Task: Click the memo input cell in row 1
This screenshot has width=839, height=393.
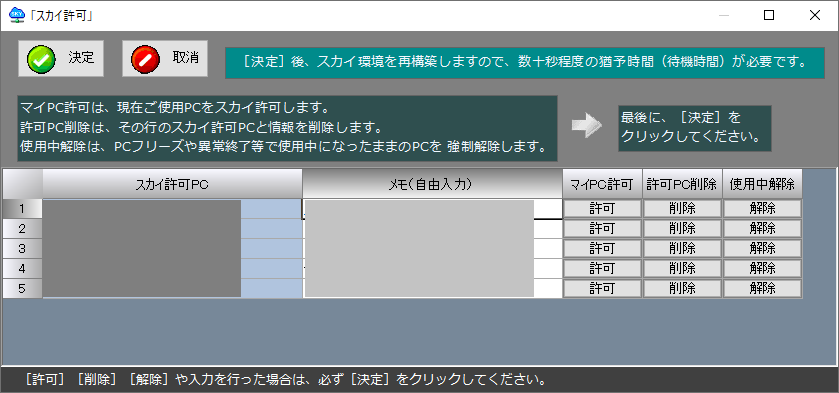Action: pos(432,209)
